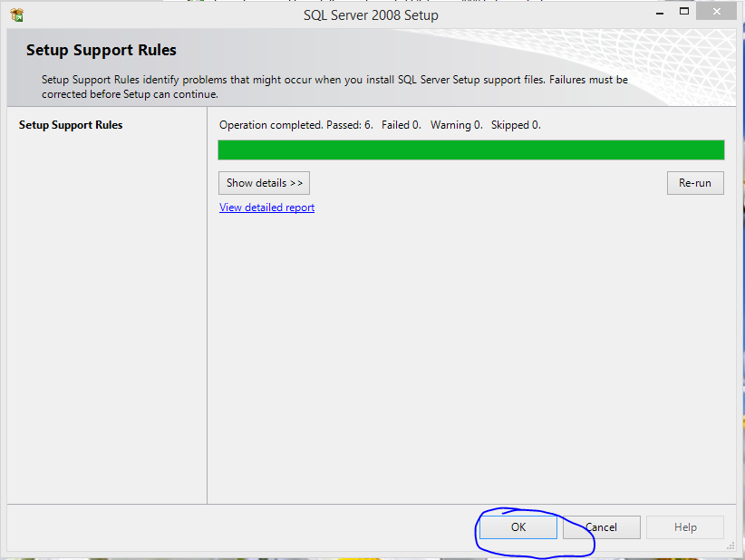Re-run the setup support rules

tap(695, 183)
